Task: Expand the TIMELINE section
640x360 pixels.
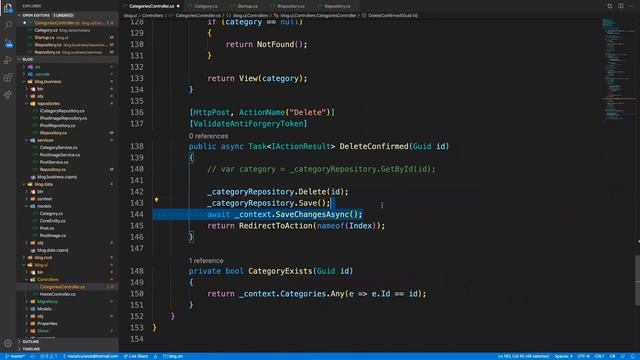Action: (x=67, y=349)
